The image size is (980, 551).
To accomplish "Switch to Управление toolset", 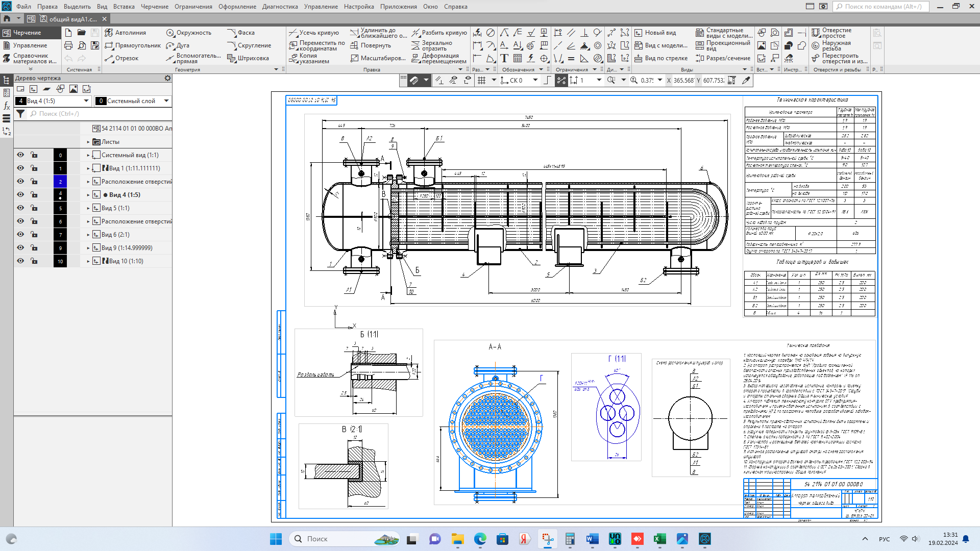I will [30, 45].
